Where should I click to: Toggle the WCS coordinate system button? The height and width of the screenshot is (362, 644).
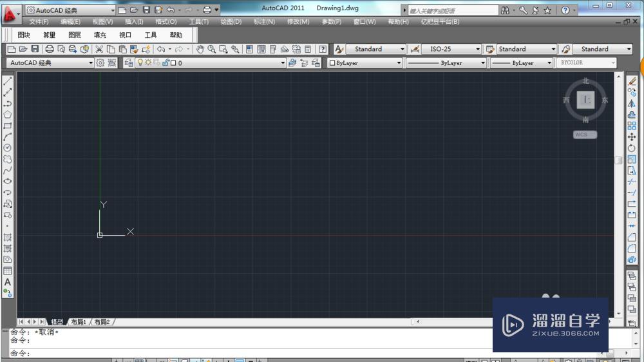tap(585, 135)
